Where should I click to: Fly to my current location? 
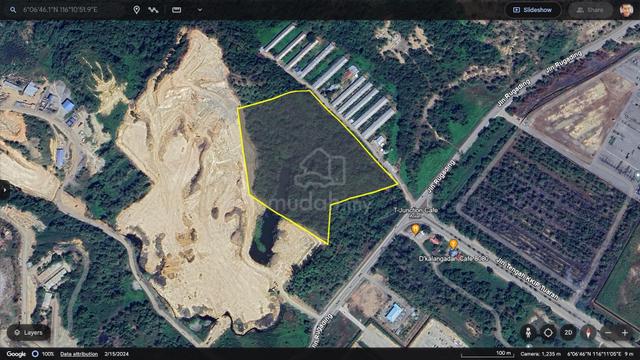[548, 333]
